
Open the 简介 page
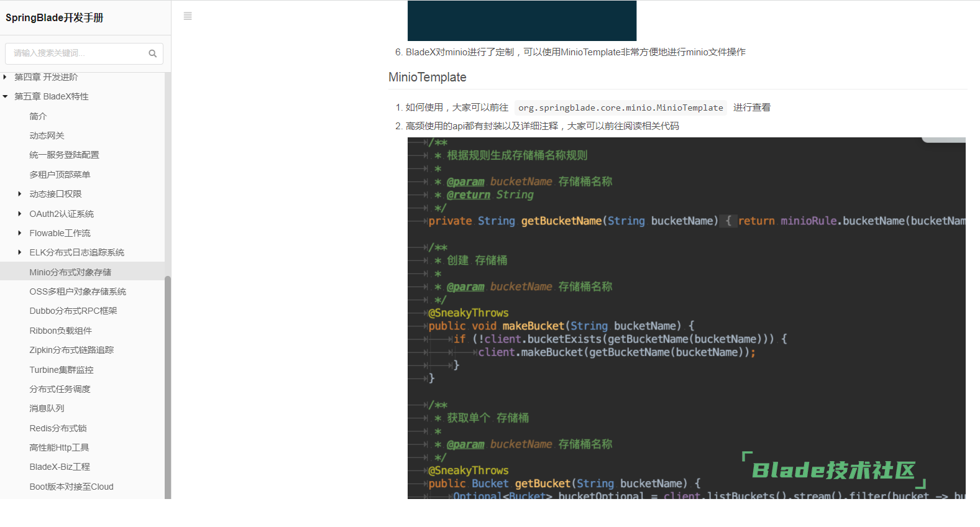point(38,116)
